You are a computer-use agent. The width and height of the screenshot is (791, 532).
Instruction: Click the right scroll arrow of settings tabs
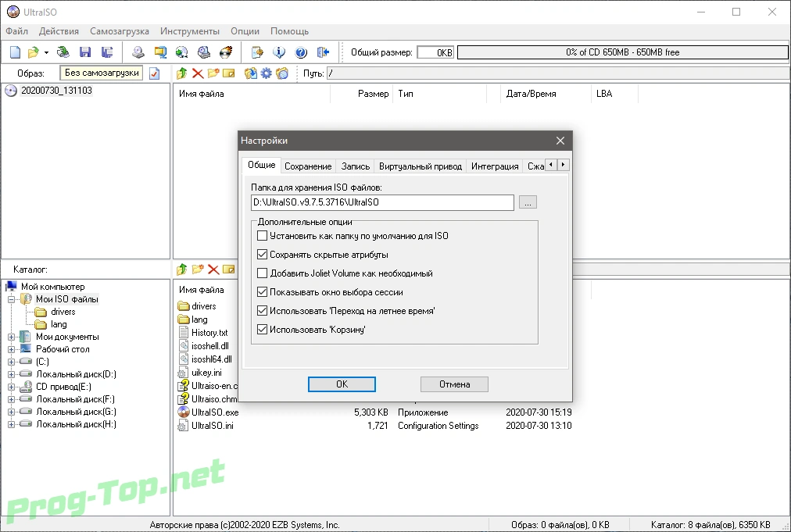[x=563, y=165]
